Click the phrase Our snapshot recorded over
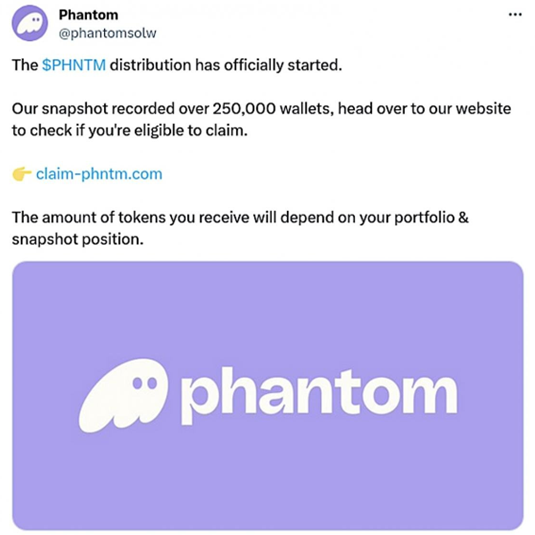The image size is (535, 535). [110, 109]
